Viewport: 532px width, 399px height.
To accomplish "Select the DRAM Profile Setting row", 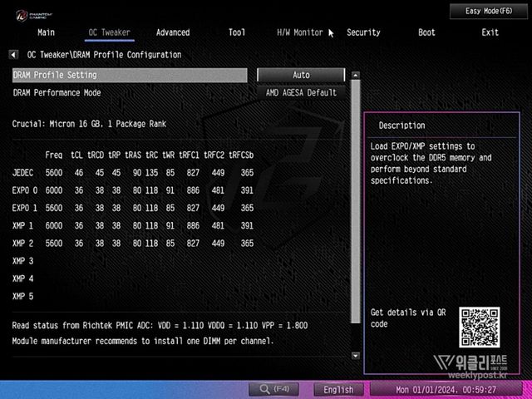I will tap(129, 75).
